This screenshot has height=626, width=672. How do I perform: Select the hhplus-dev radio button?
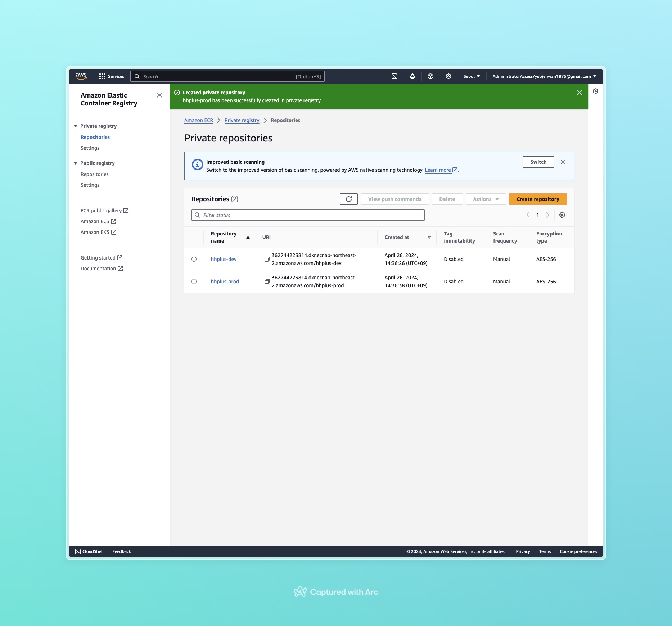coord(194,259)
